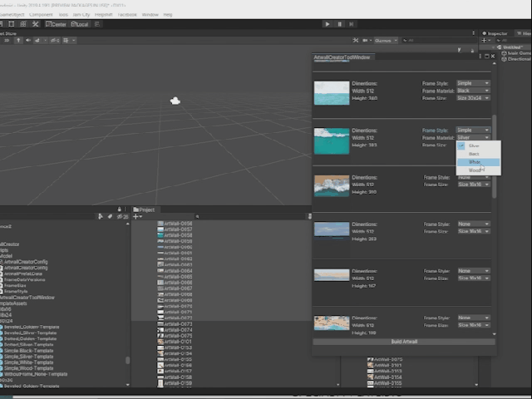Open the Project create plus dropdown
The image size is (532, 399).
tap(137, 216)
